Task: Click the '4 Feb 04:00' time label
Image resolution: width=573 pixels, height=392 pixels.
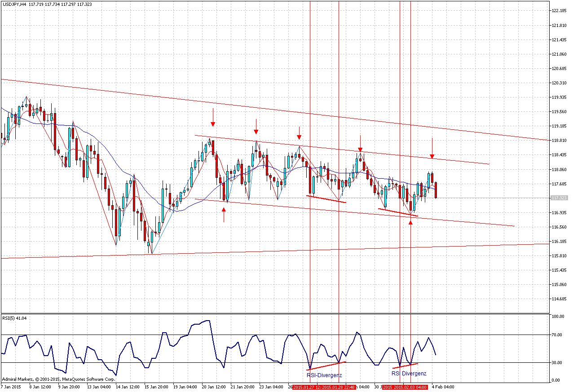Action: coord(443,387)
